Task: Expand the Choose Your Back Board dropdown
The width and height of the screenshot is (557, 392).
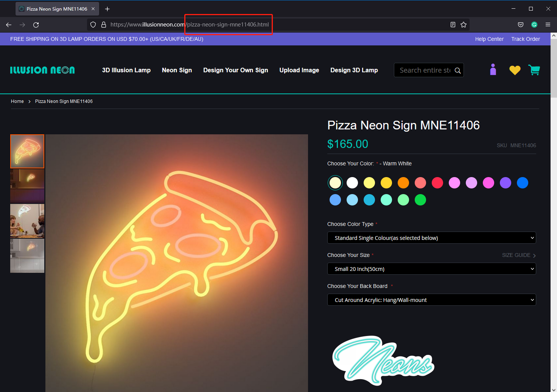Action: pos(431,300)
